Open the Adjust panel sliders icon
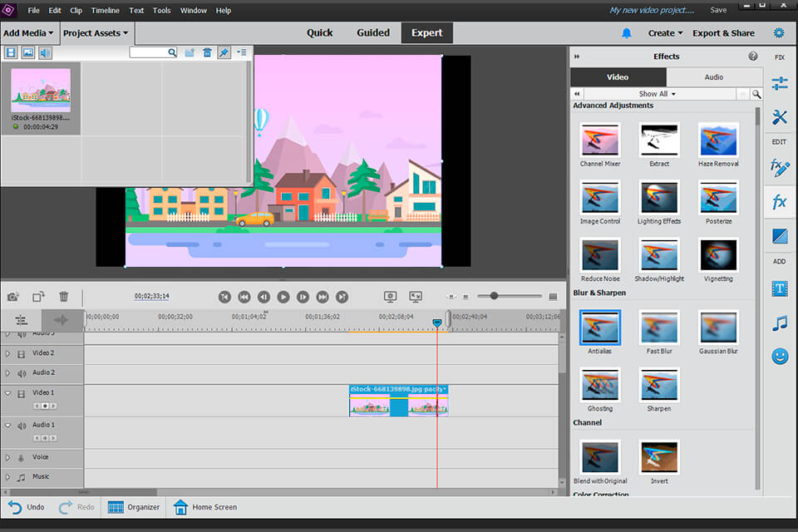The width and height of the screenshot is (798, 532). tap(780, 82)
